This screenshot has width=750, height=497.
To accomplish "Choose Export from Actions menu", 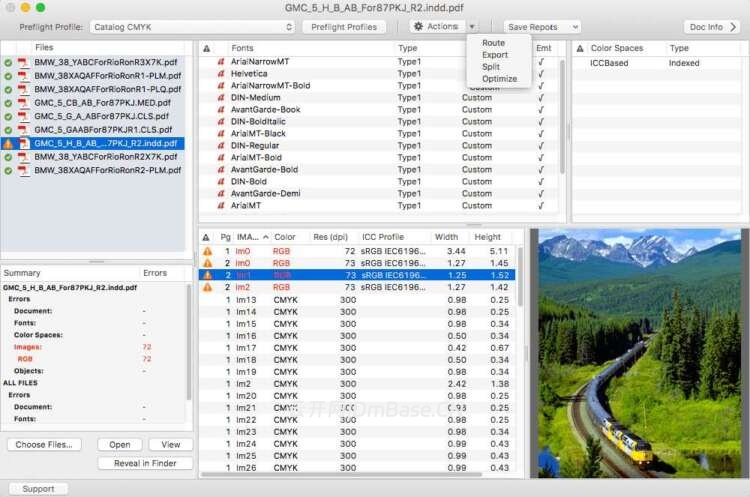I will point(495,55).
